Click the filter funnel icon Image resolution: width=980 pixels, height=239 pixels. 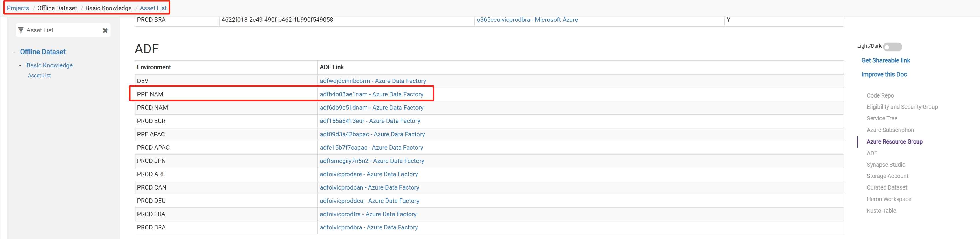click(x=21, y=30)
